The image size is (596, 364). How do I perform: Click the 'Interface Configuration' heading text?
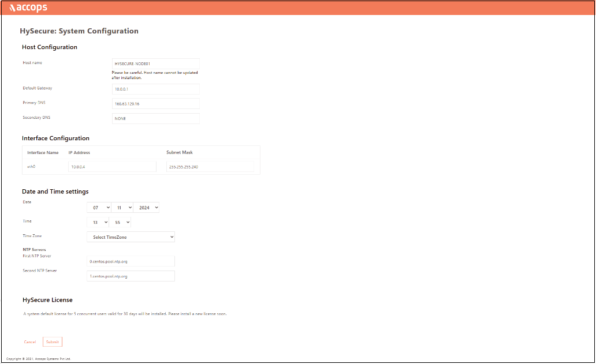tap(55, 138)
